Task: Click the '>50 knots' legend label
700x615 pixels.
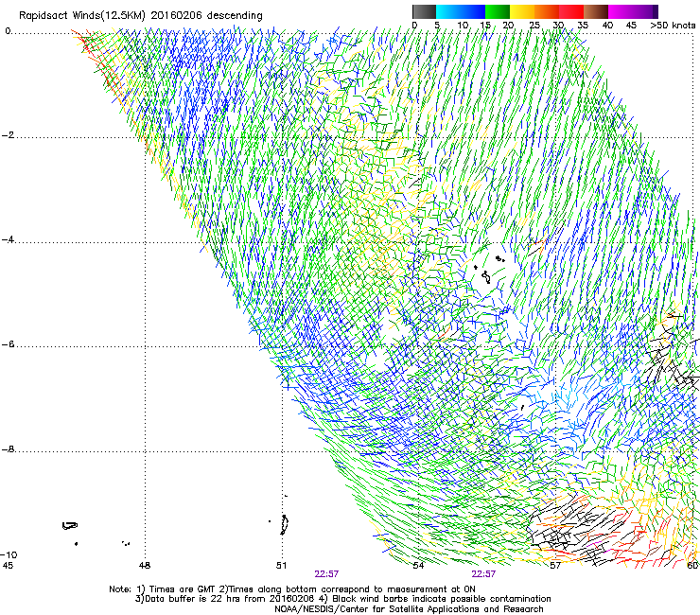Action: pos(673,26)
